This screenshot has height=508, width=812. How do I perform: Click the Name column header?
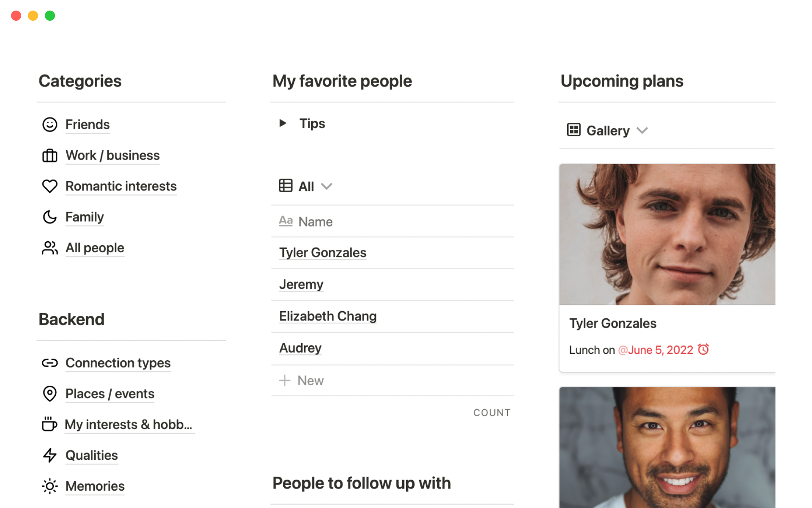point(315,221)
